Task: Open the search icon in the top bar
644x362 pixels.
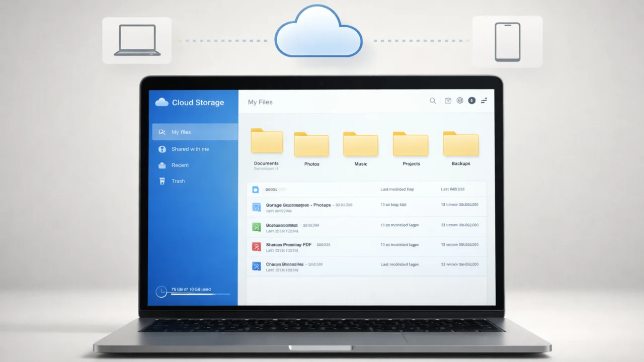Action: pyautogui.click(x=433, y=101)
